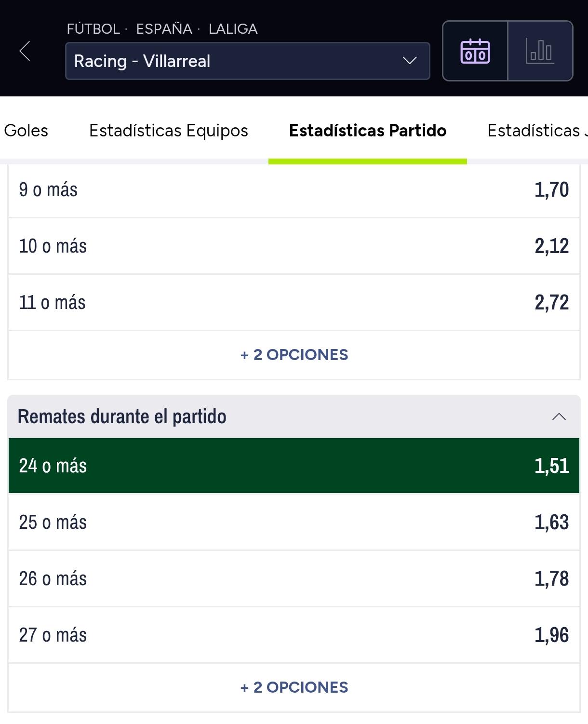Open the partially visible Estadísticas tab at right
Viewport: 588px width, 724px height.
pos(537,131)
